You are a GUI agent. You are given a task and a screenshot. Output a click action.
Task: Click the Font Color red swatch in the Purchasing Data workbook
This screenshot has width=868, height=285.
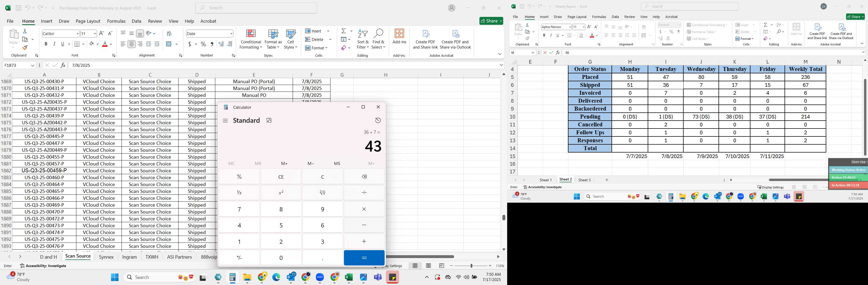click(x=105, y=44)
